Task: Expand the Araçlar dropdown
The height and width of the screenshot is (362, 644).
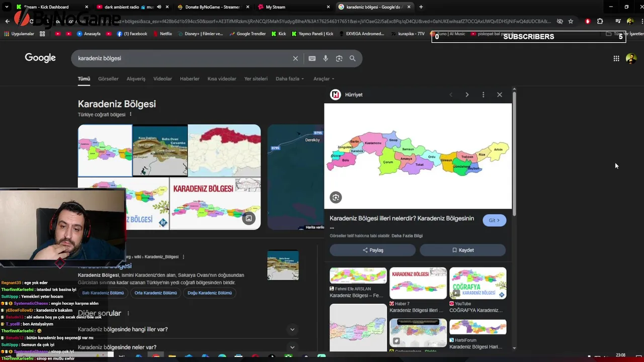Action: click(324, 79)
